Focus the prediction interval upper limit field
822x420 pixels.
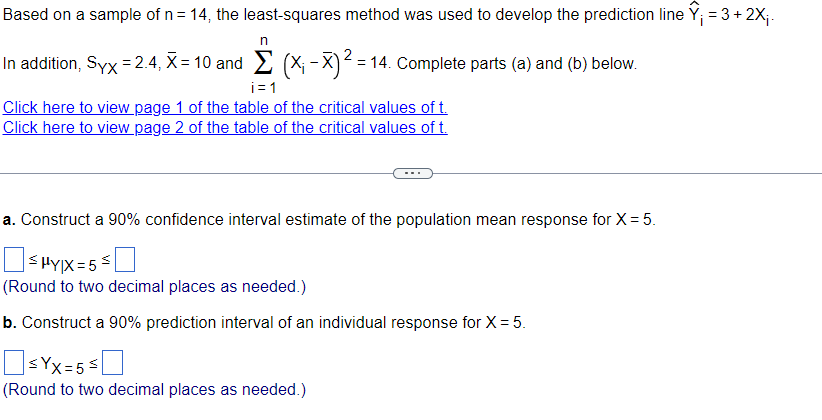(113, 363)
